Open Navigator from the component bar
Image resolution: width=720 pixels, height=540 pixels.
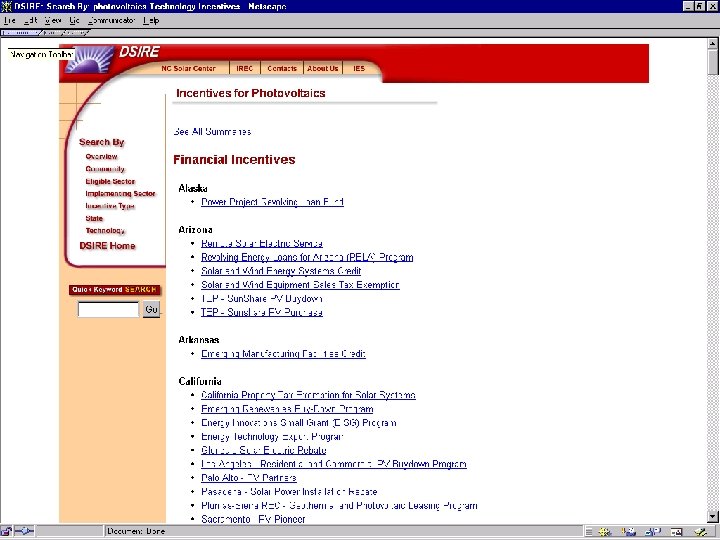[604, 532]
